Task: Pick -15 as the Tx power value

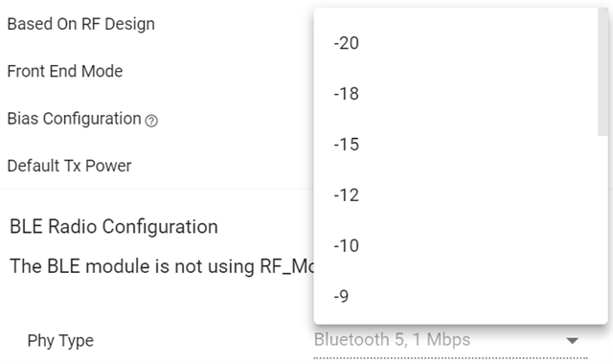Action: click(x=456, y=145)
